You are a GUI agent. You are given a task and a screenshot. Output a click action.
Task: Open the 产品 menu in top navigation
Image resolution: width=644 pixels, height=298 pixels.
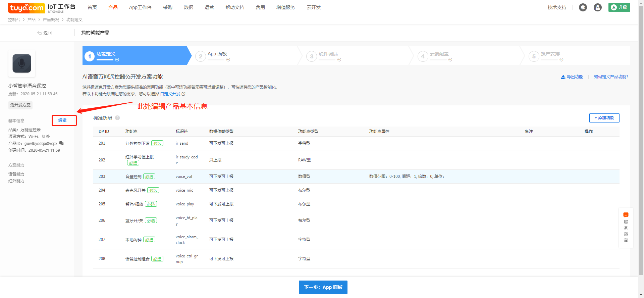(113, 7)
